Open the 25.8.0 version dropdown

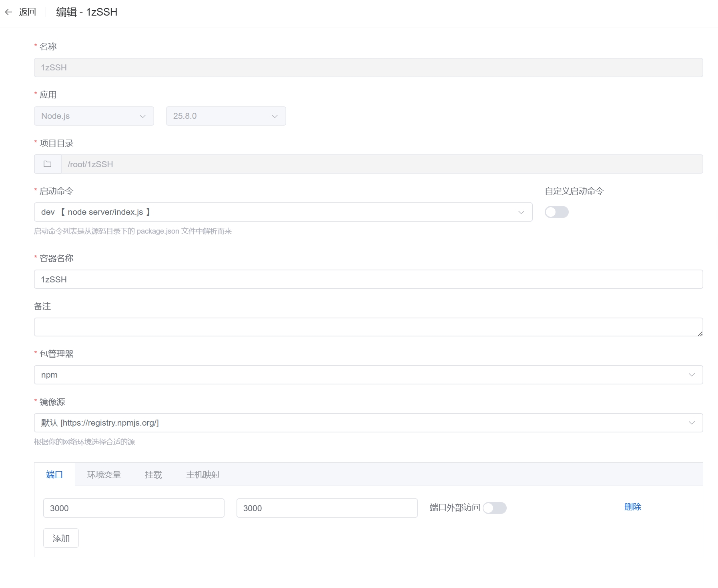[x=226, y=116]
